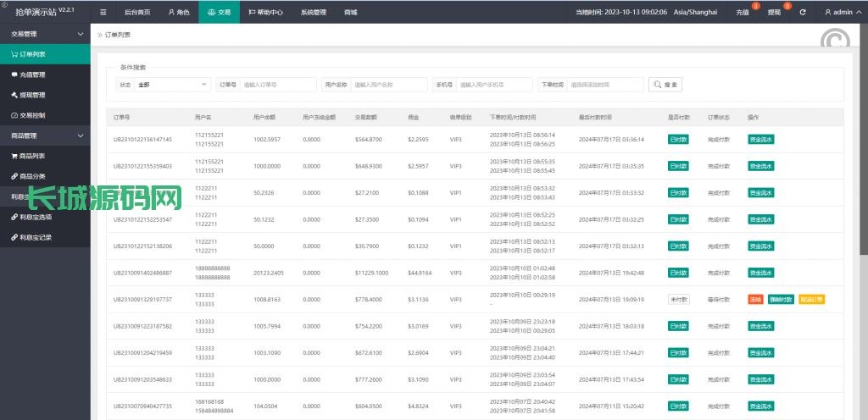Click the red 冻结 button for the unpaid order

(x=755, y=299)
